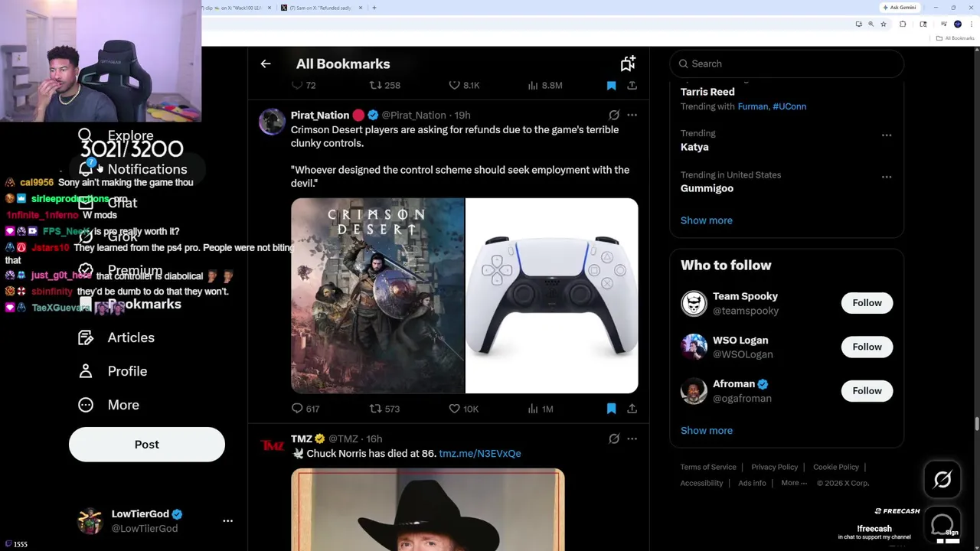Click the Grok icon on the TMZ post

pyautogui.click(x=614, y=439)
